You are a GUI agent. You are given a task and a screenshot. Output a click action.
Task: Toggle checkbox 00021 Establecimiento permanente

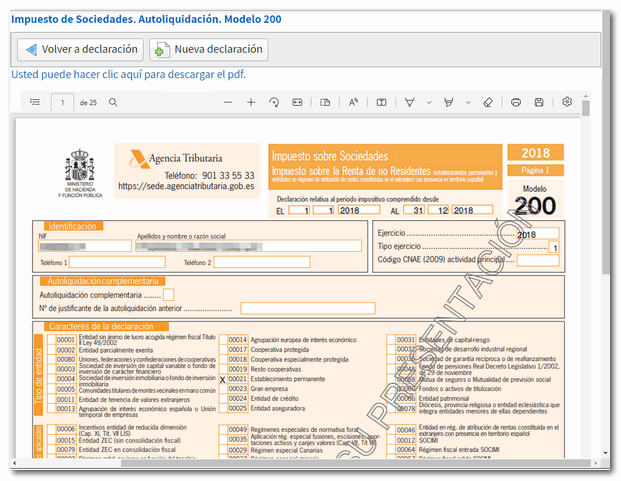tap(223, 380)
